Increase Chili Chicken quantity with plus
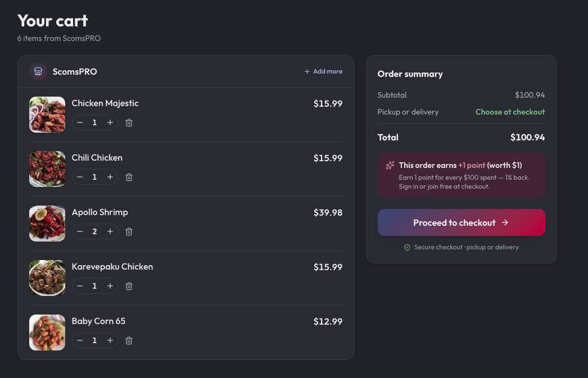The width and height of the screenshot is (588, 378). coord(110,177)
